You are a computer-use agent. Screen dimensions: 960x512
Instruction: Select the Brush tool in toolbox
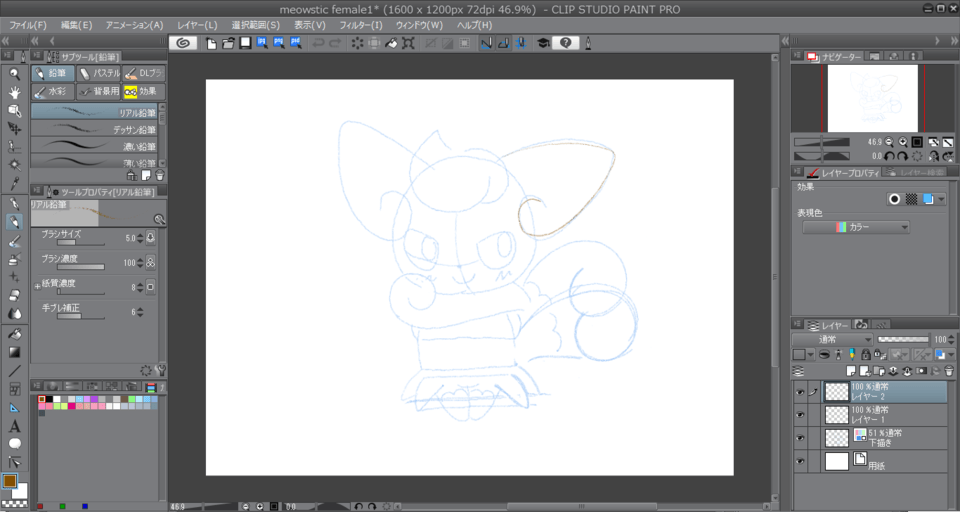click(15, 241)
